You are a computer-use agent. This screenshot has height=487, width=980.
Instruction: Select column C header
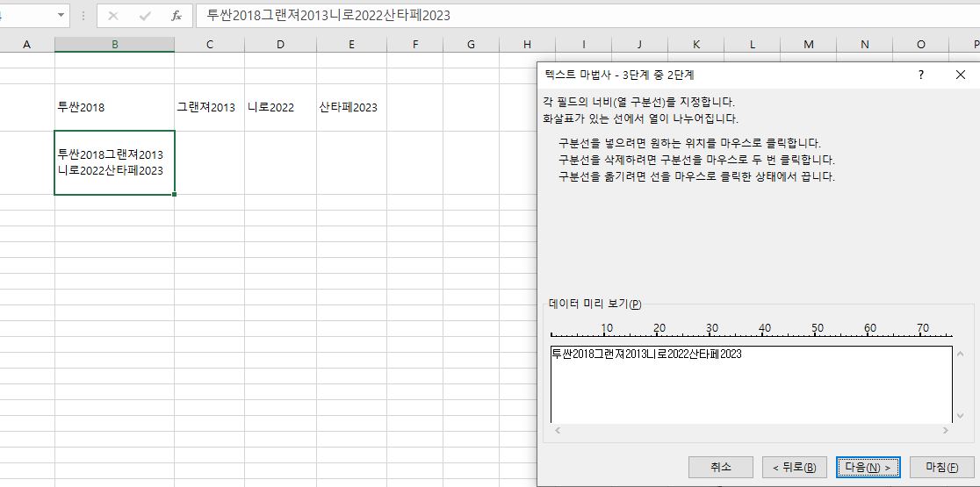209,45
